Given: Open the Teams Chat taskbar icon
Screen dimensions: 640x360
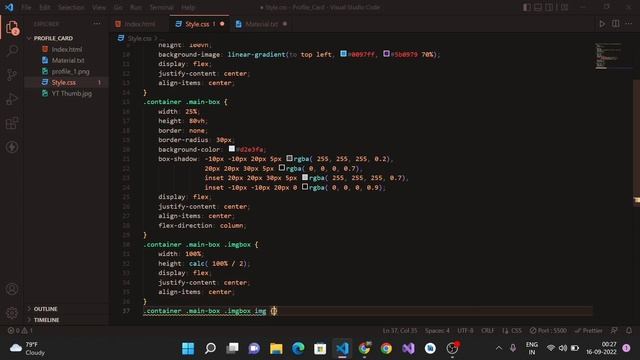Looking at the screenshot, I should [254, 348].
